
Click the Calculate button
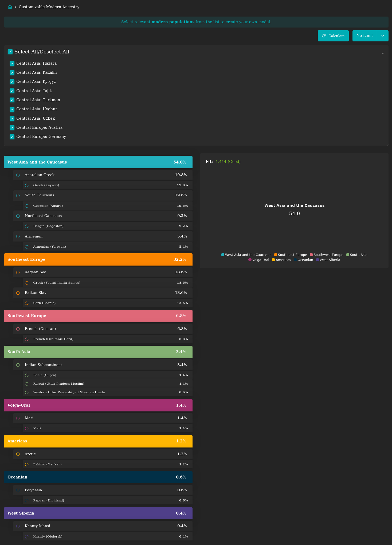click(x=333, y=36)
